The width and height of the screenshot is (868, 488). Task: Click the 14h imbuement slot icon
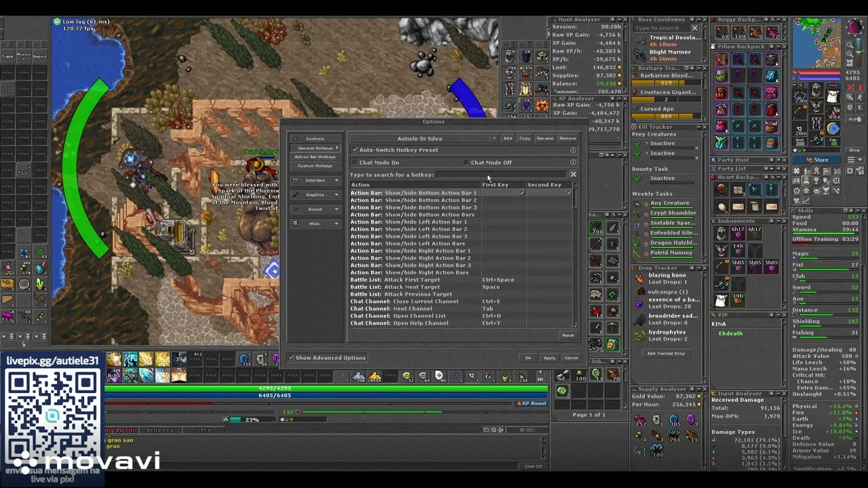738,250
